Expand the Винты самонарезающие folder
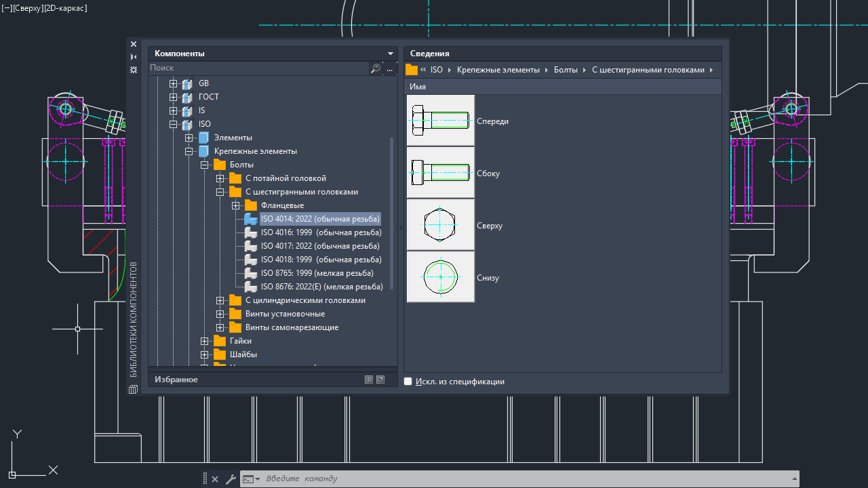Viewport: 868px width, 488px height. 220,327
